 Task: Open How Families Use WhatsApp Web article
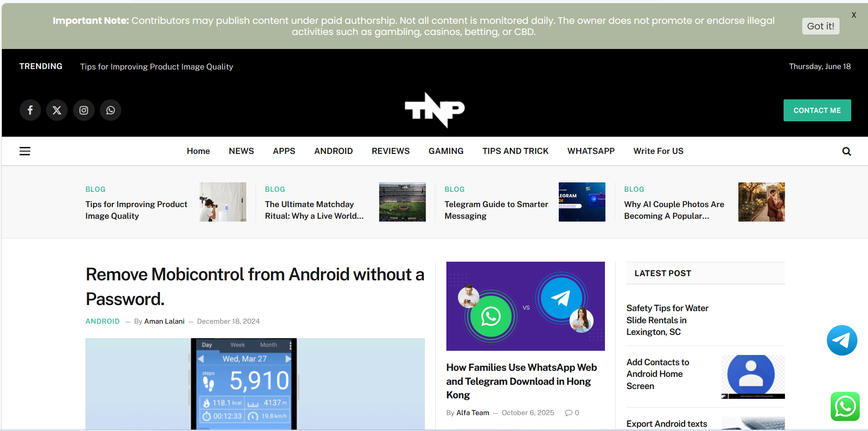521,381
